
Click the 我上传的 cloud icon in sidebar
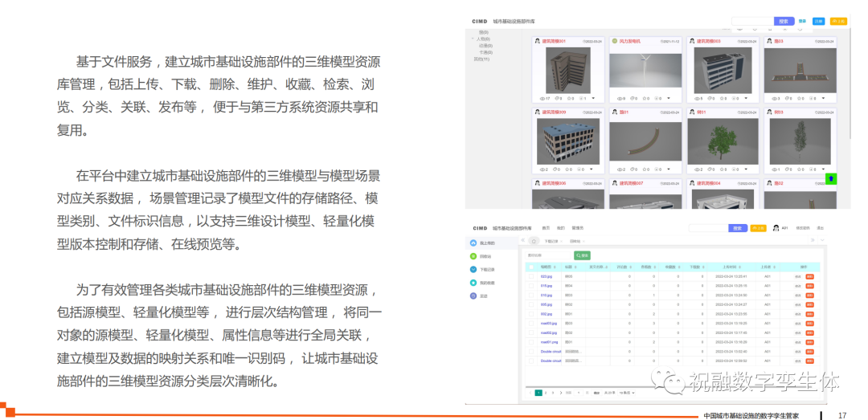pyautogui.click(x=473, y=242)
